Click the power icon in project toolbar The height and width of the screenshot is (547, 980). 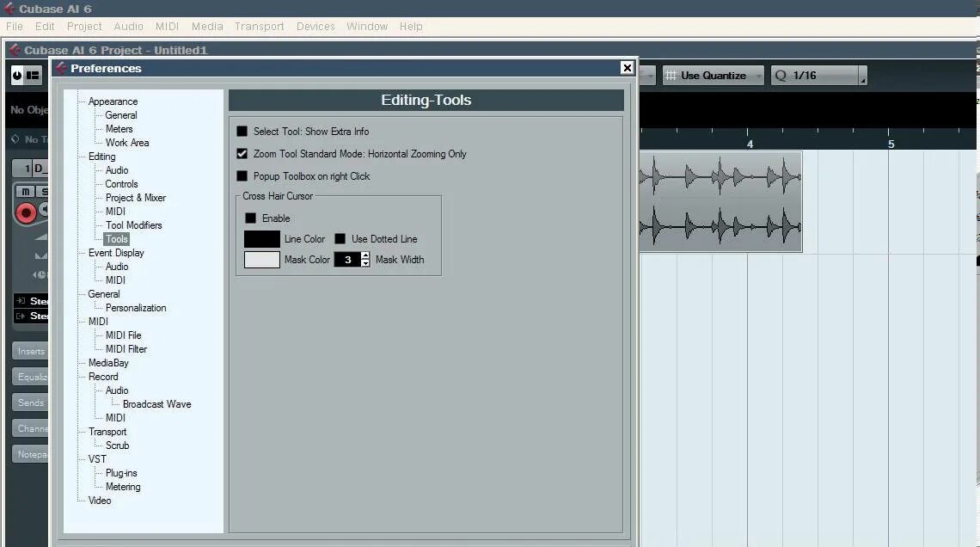coord(17,75)
